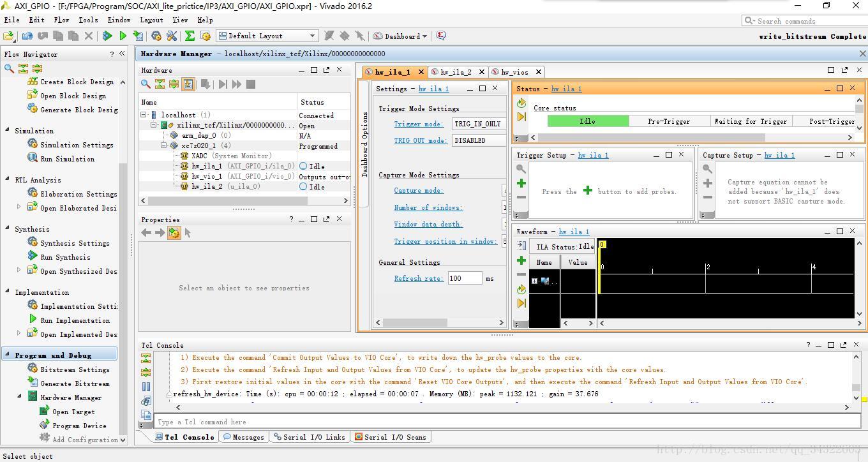Screen dimensions: 868x462
Task: Expand Open Elaborated Design in navigator
Action: pos(19,207)
